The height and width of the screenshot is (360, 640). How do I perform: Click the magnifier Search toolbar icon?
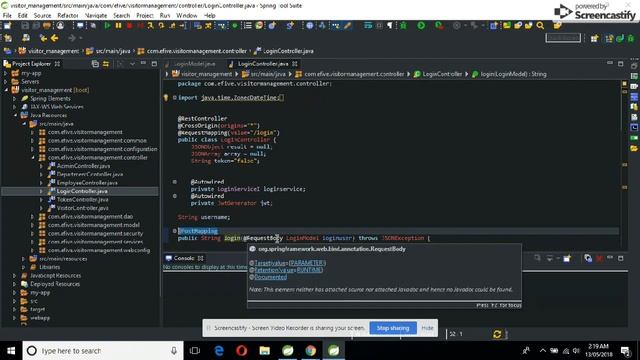(540, 26)
